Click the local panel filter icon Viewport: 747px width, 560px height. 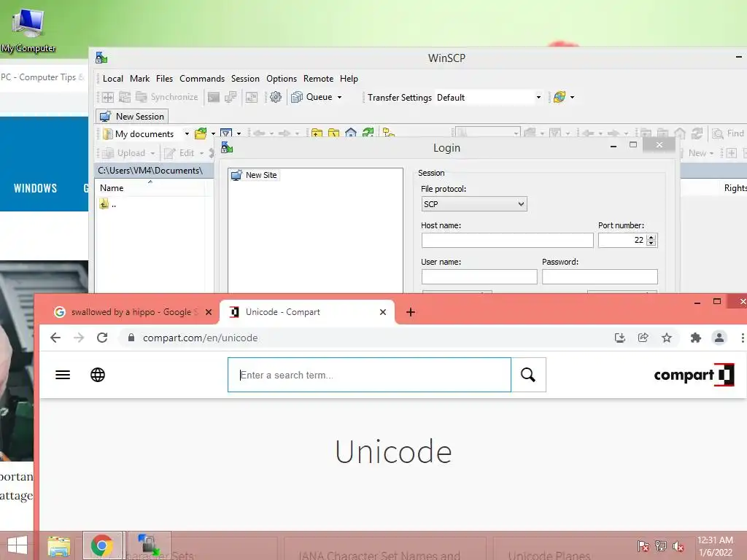pos(226,134)
